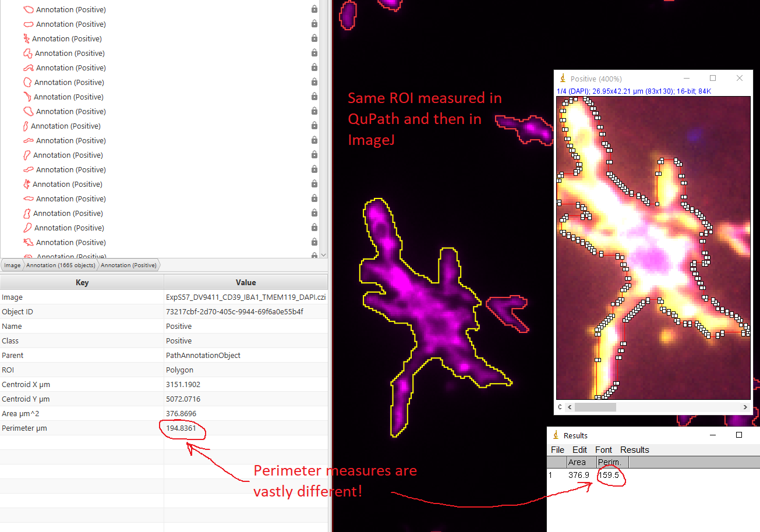
Task: Click the ImageJ microscope icon on the Positive window
Action: click(563, 78)
